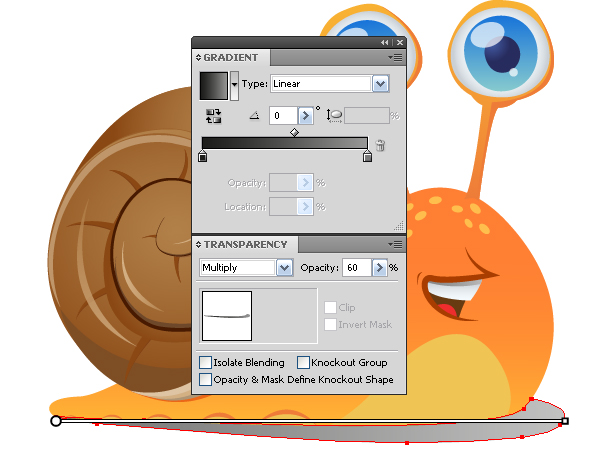Toggle the Clip checkbox
This screenshot has height=456, width=600.
330,307
